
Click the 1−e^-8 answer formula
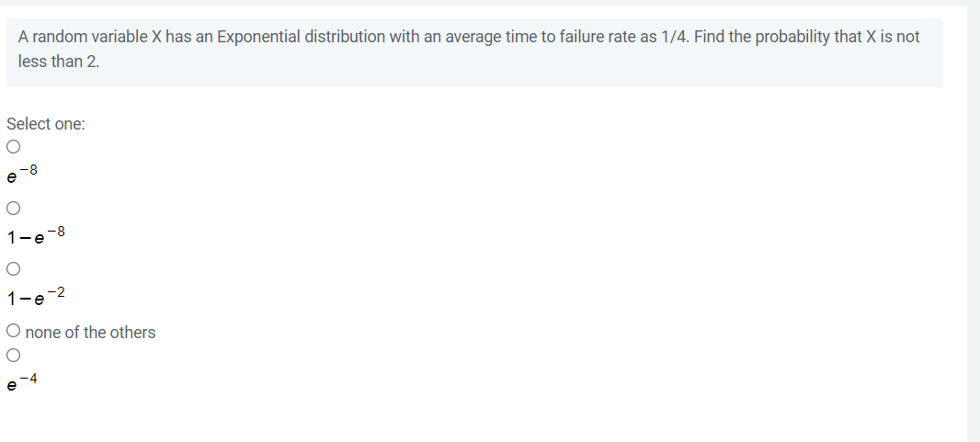tap(36, 234)
